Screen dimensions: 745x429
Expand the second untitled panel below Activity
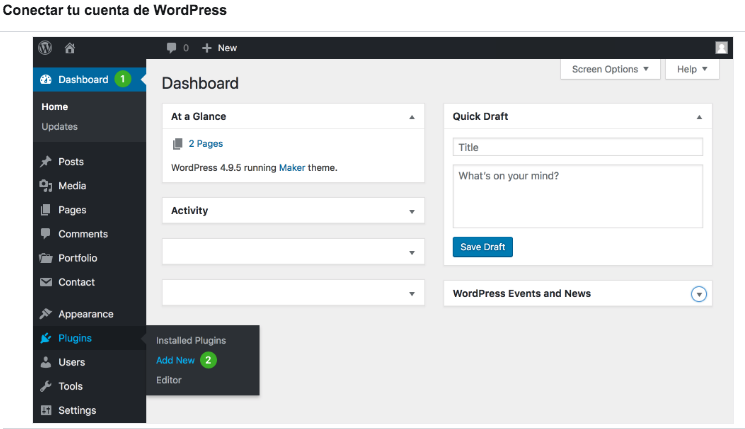pyautogui.click(x=412, y=294)
